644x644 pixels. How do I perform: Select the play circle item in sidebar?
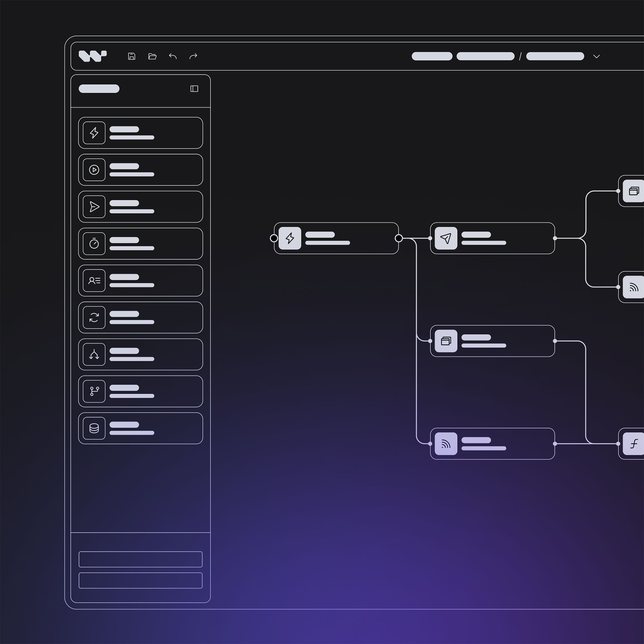tap(140, 170)
